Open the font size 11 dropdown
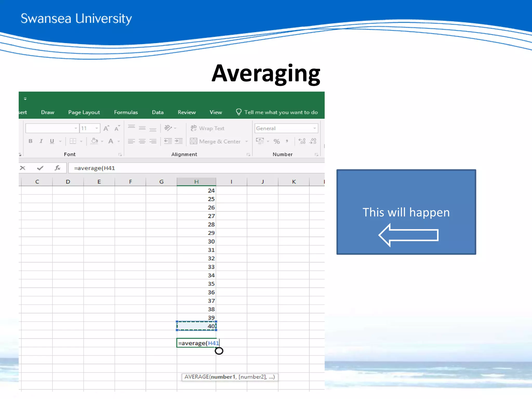The height and width of the screenshot is (399, 532). (x=97, y=128)
